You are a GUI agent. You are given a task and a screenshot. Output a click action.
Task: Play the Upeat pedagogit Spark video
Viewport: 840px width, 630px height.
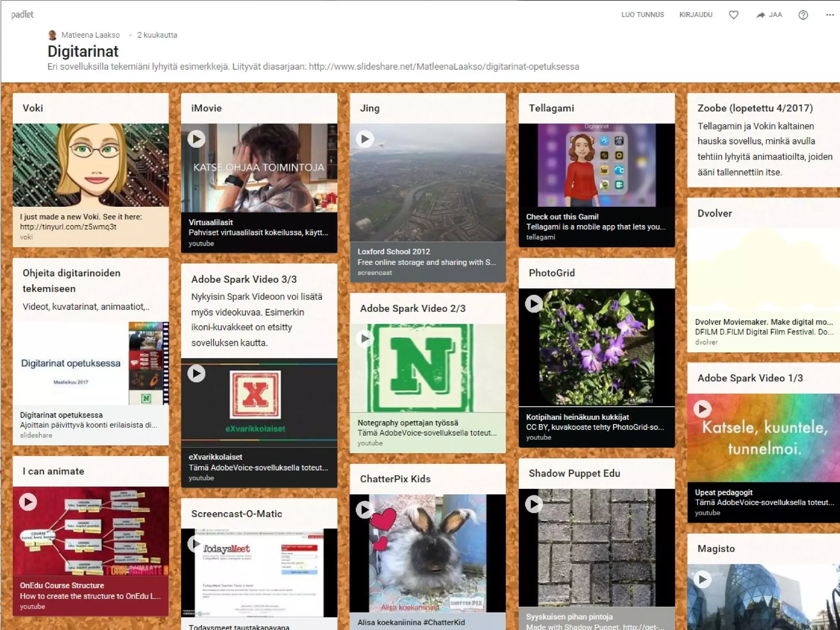pos(703,409)
